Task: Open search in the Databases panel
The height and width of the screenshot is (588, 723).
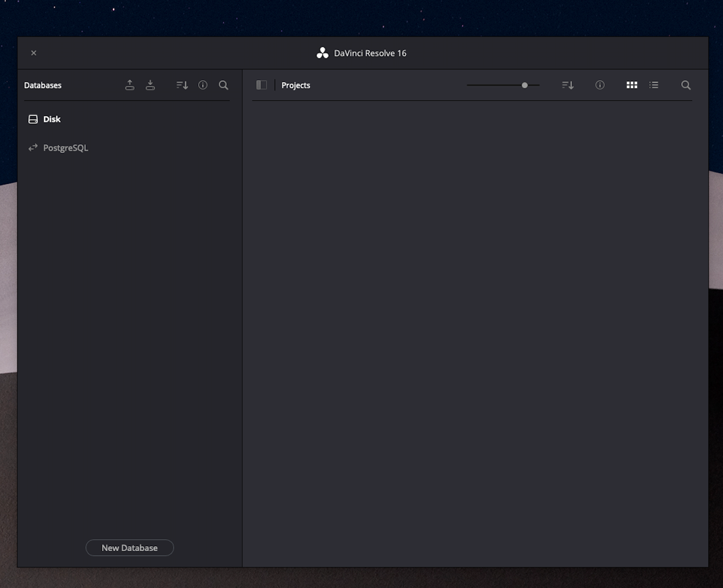Action: (x=224, y=85)
